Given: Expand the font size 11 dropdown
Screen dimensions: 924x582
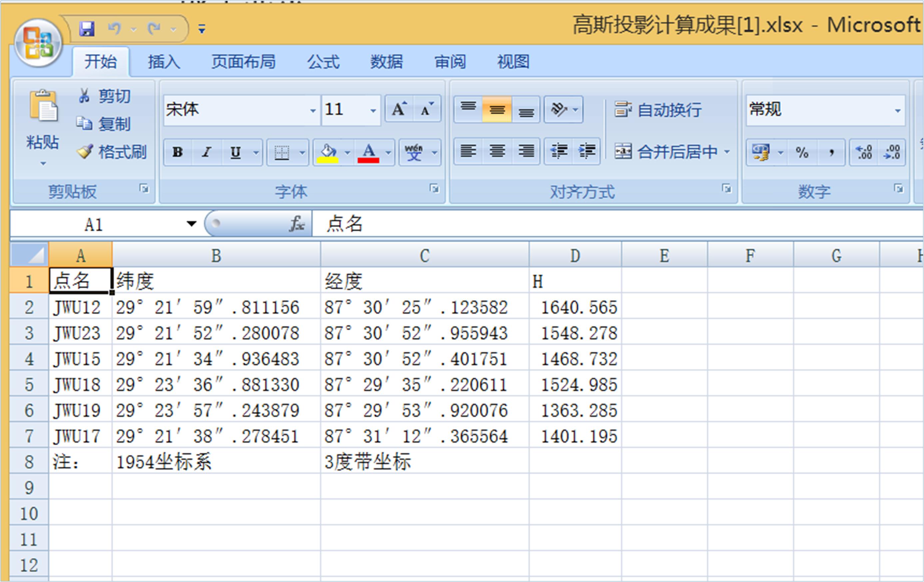Looking at the screenshot, I should coord(373,111).
